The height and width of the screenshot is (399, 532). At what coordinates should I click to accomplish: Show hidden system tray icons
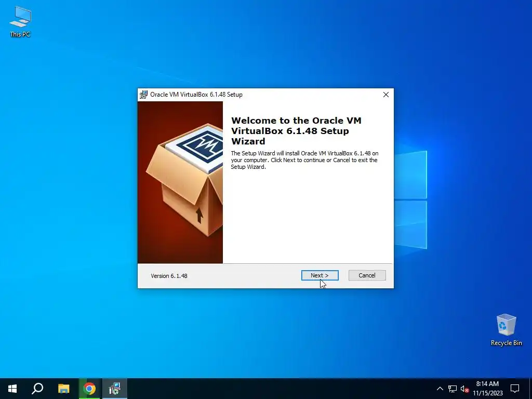tap(440, 389)
